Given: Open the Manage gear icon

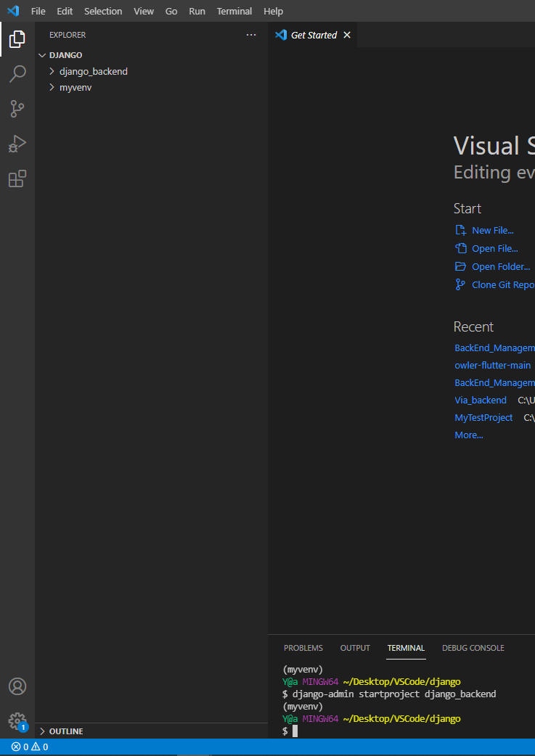Looking at the screenshot, I should (x=17, y=720).
